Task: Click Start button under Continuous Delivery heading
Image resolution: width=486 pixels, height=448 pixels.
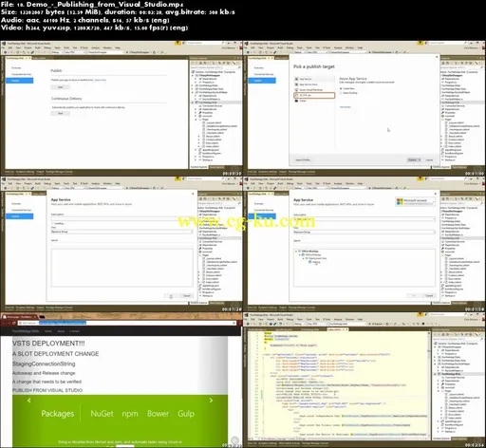Action: click(x=60, y=113)
